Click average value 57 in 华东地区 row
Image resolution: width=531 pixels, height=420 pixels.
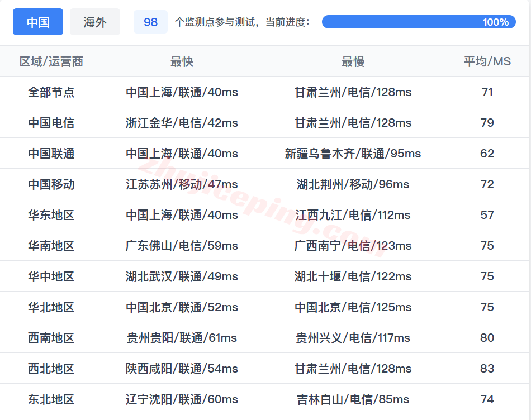tap(487, 215)
